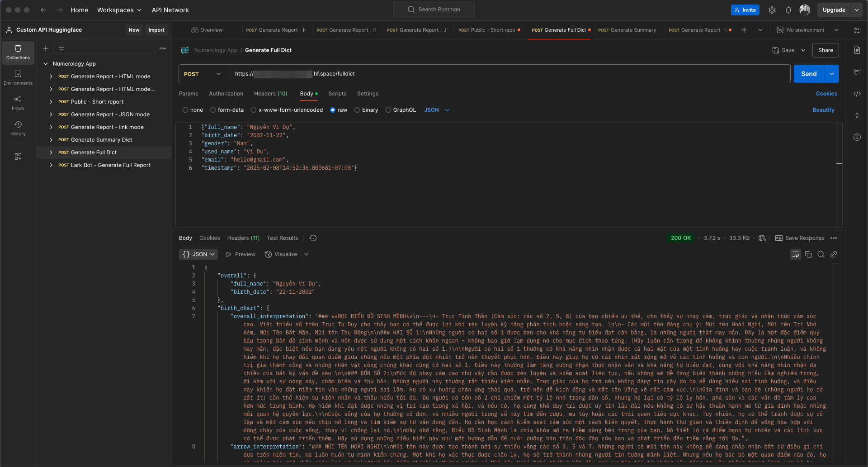Viewport: 868px width, 467px height.
Task: Expand the Lark Bot - Generate Full Report request
Action: coord(51,165)
